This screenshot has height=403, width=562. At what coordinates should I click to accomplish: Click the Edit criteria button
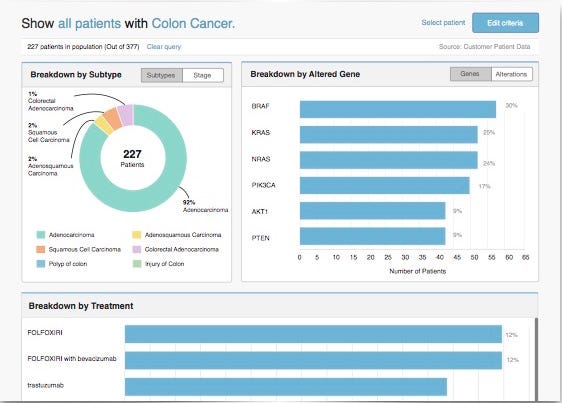(505, 23)
